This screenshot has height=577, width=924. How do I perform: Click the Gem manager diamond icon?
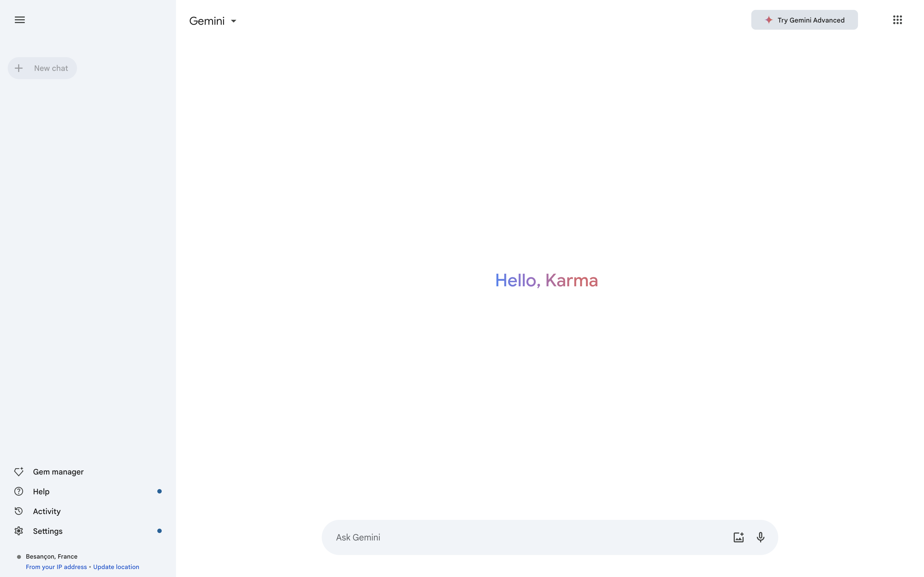click(x=19, y=472)
